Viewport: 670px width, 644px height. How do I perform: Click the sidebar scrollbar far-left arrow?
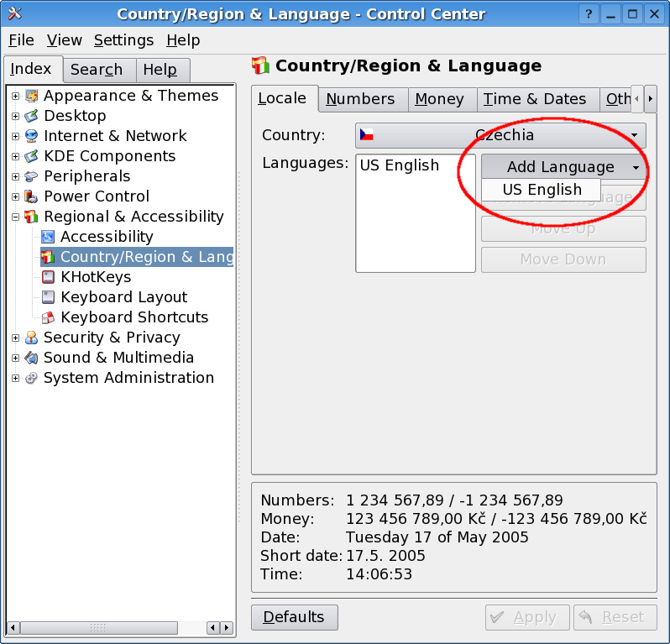[13, 628]
